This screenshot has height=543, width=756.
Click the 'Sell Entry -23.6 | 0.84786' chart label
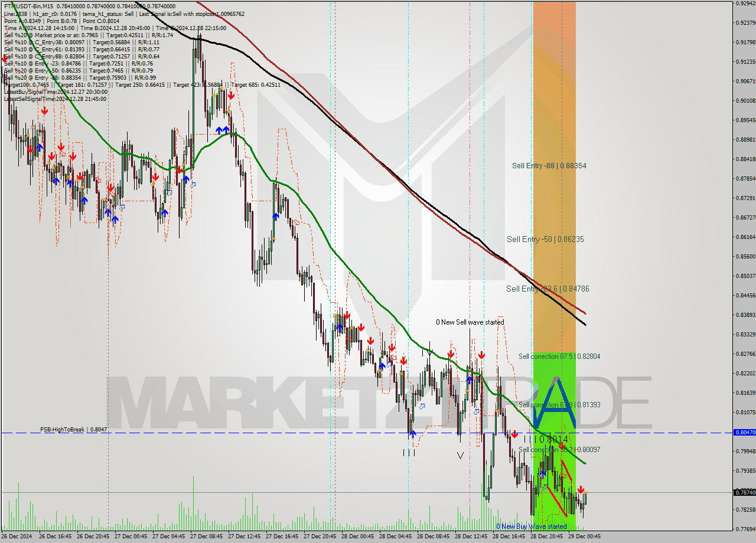(x=548, y=289)
